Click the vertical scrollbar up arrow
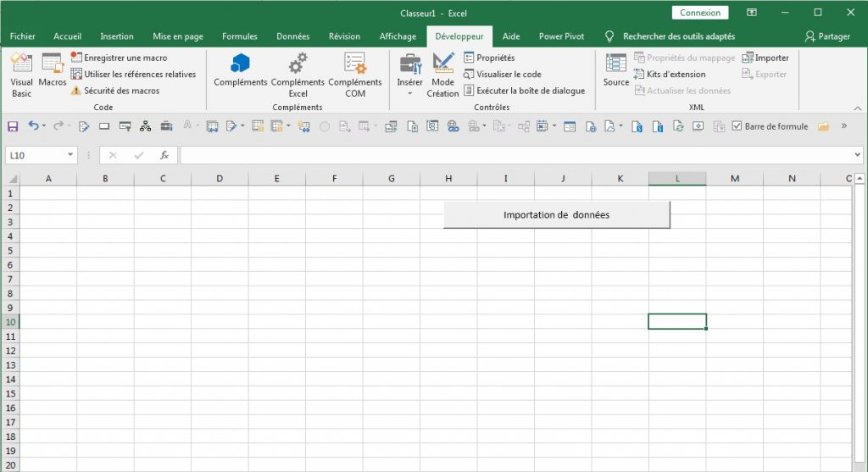Viewport: 868px width, 472px height. coord(860,178)
